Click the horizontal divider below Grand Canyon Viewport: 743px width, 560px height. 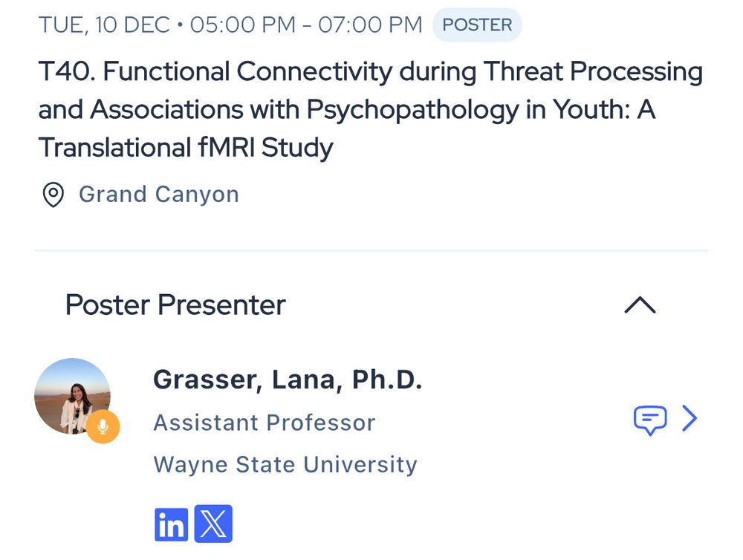[x=371, y=250]
